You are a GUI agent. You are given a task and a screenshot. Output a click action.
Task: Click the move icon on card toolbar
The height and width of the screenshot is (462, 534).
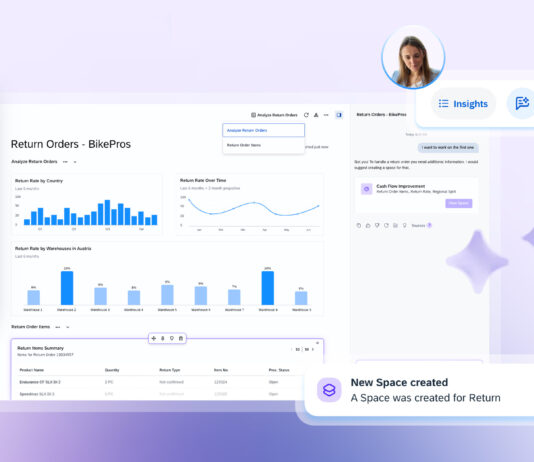click(x=154, y=338)
